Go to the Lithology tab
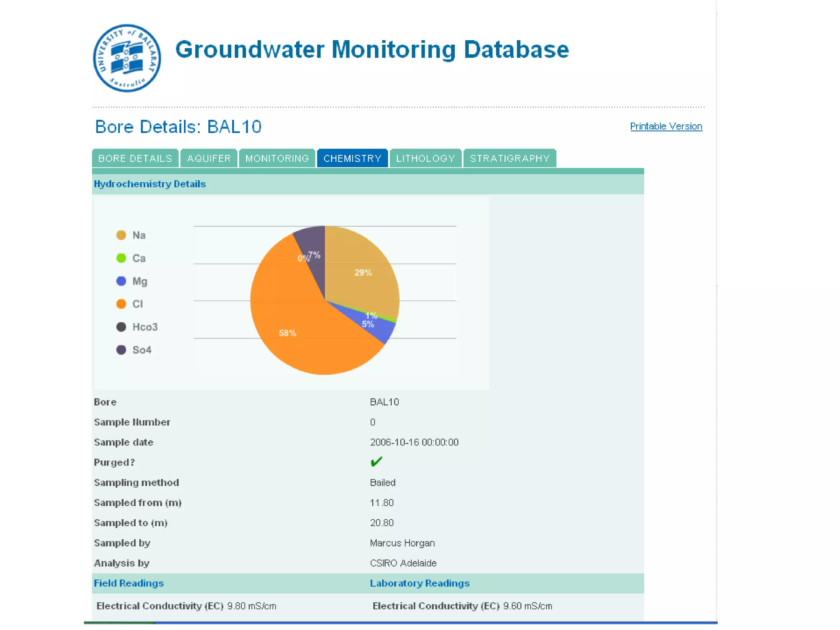840x630 pixels. [425, 158]
